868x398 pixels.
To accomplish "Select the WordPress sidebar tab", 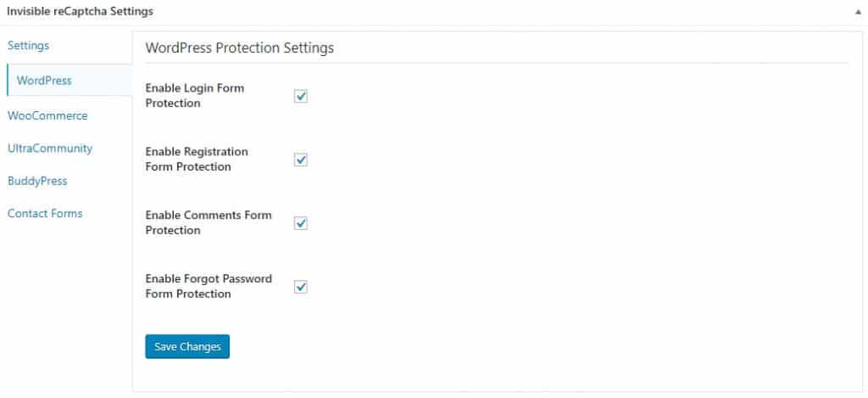I will [x=44, y=81].
